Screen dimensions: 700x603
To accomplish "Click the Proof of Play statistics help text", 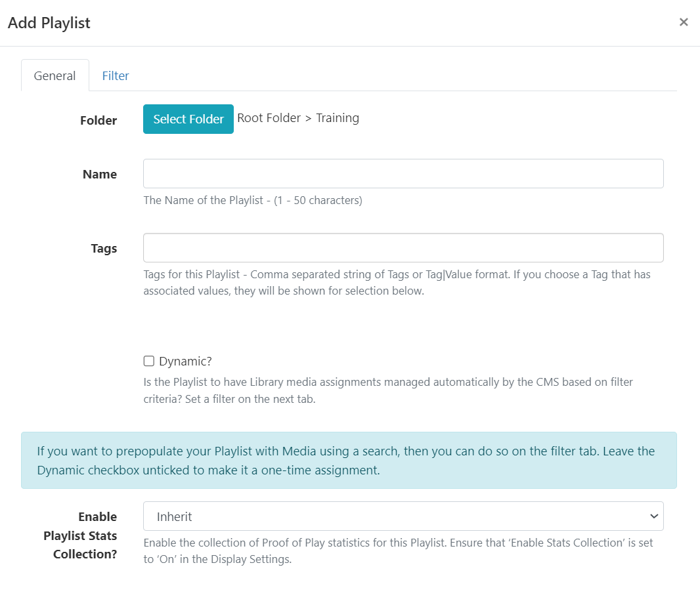I will pyautogui.click(x=398, y=551).
